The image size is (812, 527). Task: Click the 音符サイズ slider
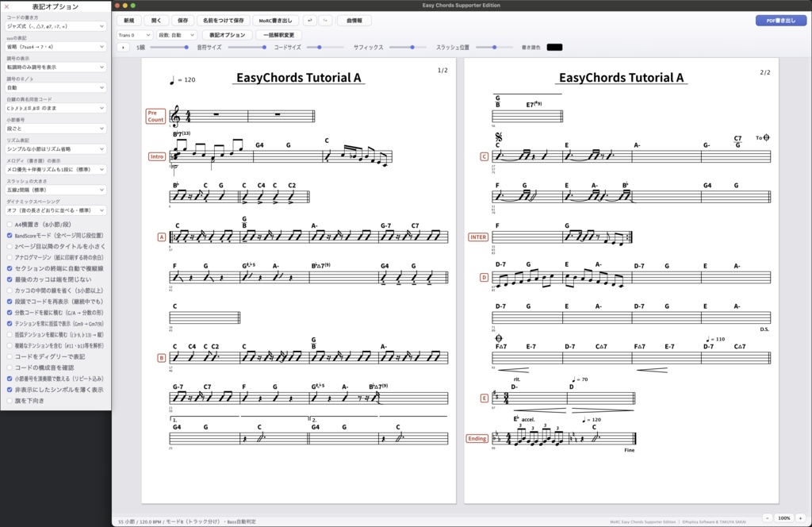click(247, 47)
